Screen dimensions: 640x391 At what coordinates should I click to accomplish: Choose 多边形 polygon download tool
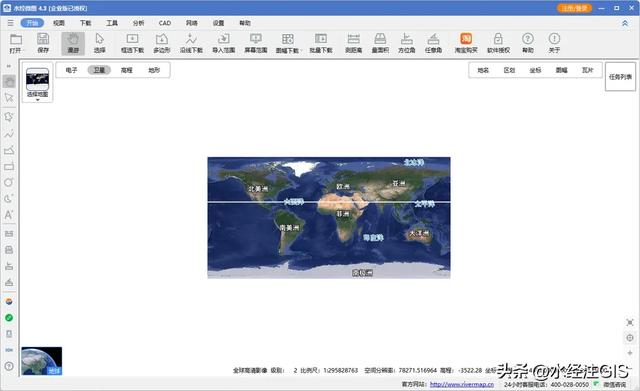pos(162,43)
